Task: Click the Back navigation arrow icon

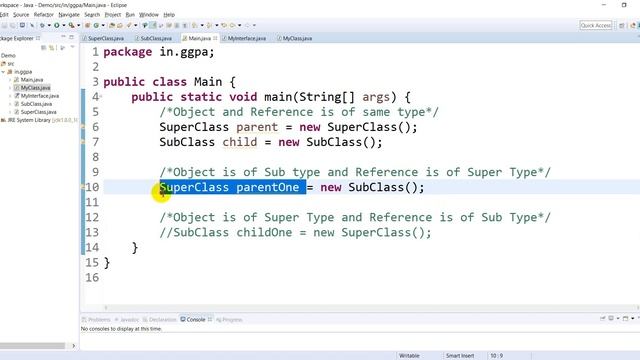Action: pos(231,25)
